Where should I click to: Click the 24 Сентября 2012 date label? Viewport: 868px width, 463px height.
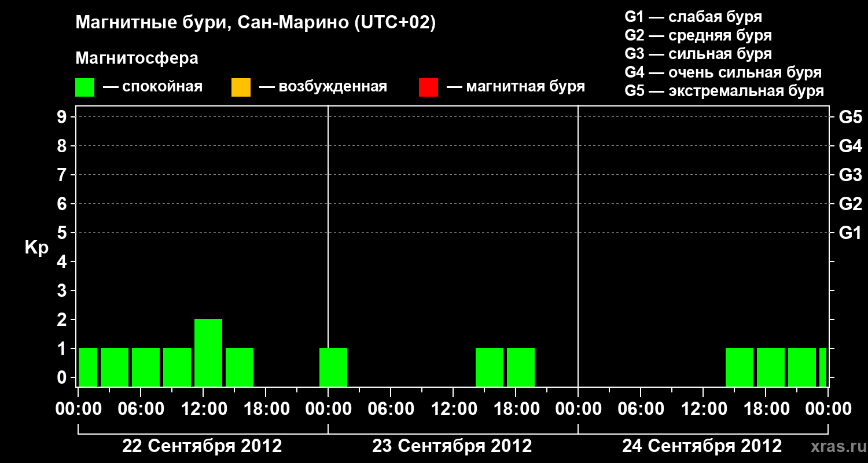point(702,446)
